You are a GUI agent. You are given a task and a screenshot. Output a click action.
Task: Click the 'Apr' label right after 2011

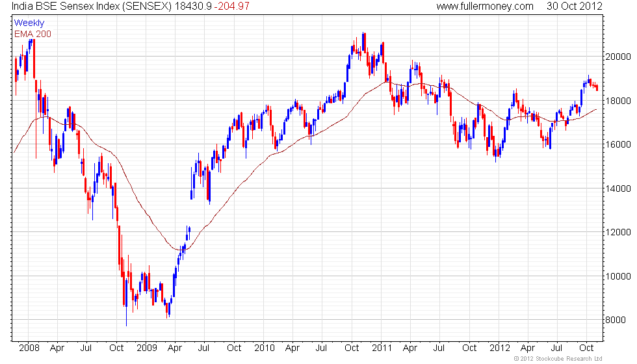click(410, 348)
